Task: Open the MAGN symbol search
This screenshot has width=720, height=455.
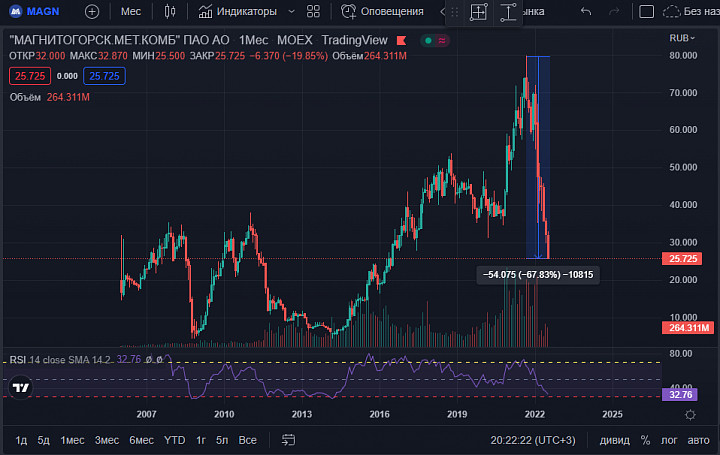Action: pos(43,11)
